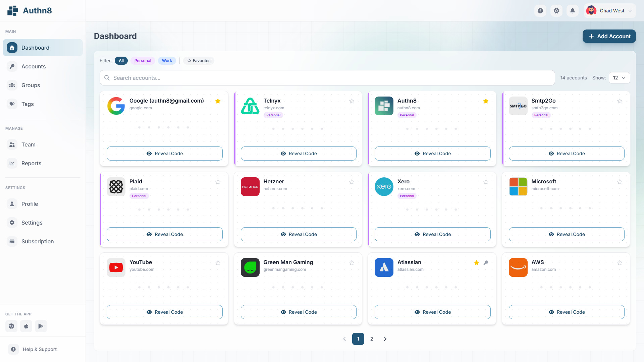Image resolution: width=644 pixels, height=362 pixels.
Task: Expand the Show 12 accounts dropdown
Action: click(x=619, y=78)
